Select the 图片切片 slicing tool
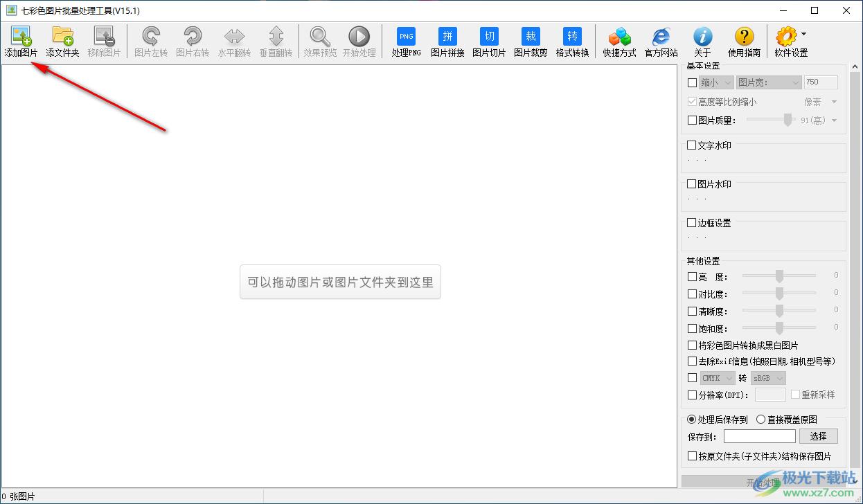This screenshot has height=504, width=863. click(489, 37)
